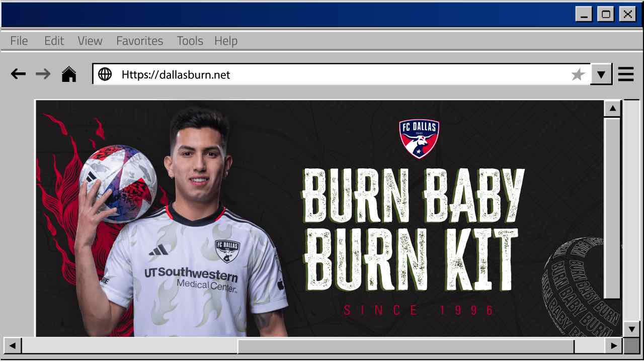
Task: Click the Since 1996 red text
Action: [419, 310]
